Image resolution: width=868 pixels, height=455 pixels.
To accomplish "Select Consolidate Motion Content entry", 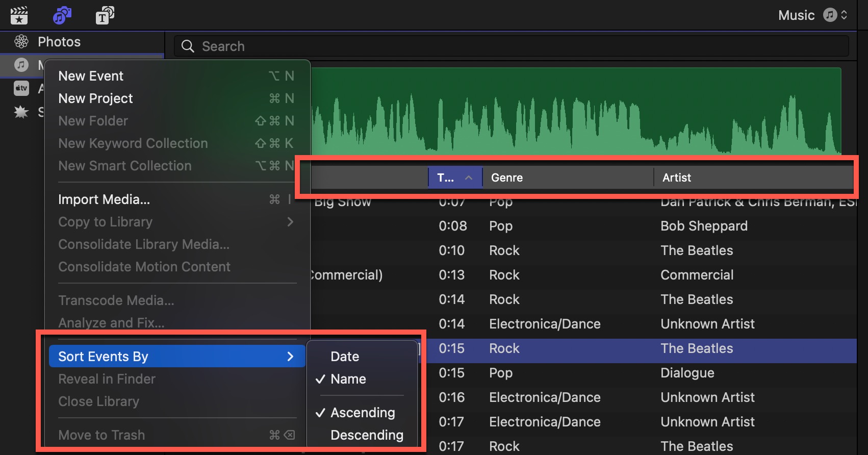I will [176, 267].
